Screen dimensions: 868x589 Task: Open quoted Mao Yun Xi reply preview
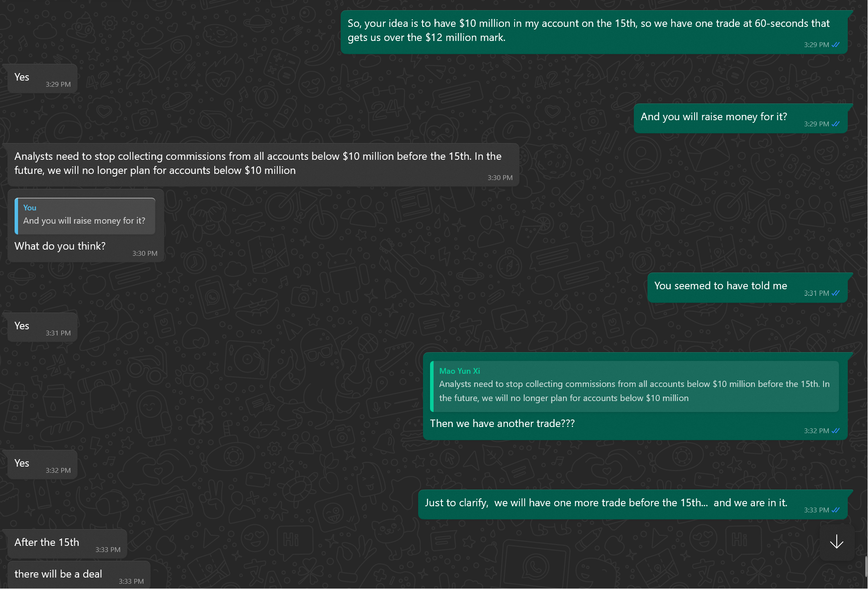click(634, 387)
